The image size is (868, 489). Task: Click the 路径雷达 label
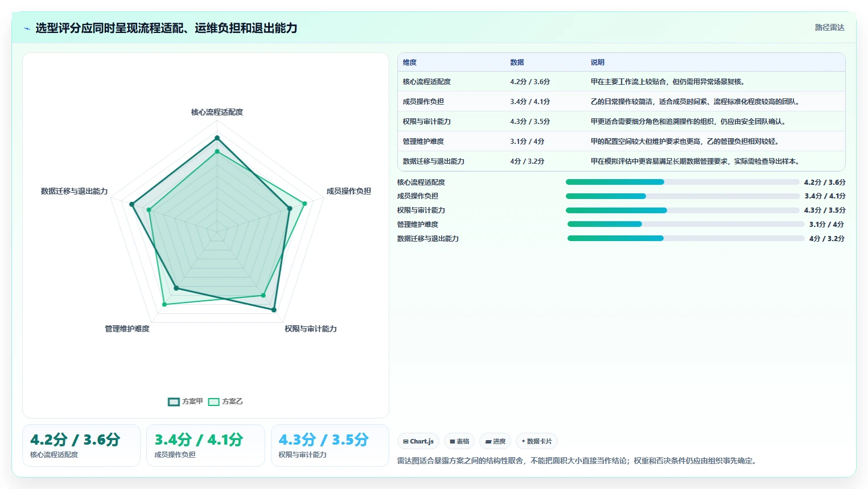coord(829,27)
